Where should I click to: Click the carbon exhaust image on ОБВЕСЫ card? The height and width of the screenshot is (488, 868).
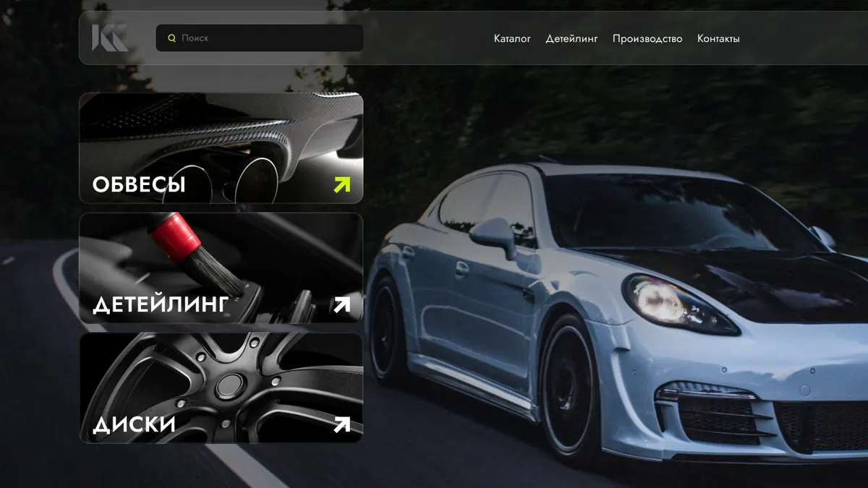tap(221, 147)
